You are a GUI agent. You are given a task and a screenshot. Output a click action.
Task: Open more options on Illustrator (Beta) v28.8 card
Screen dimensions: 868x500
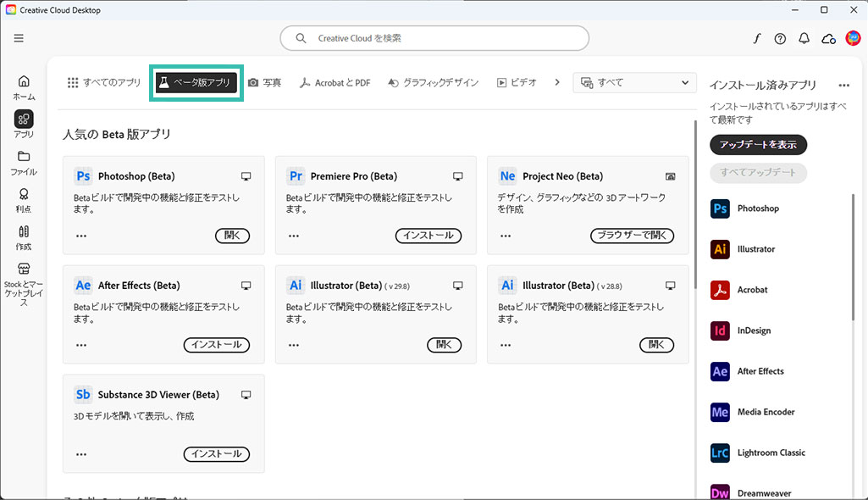[506, 345]
